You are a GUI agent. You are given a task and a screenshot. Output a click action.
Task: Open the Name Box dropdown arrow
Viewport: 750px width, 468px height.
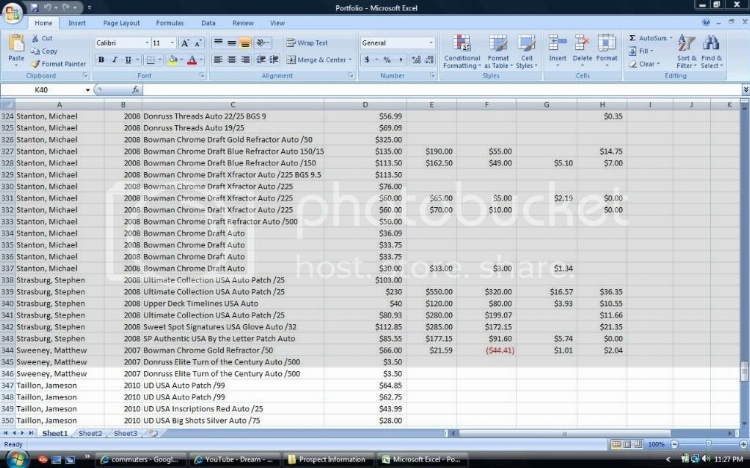(x=88, y=90)
